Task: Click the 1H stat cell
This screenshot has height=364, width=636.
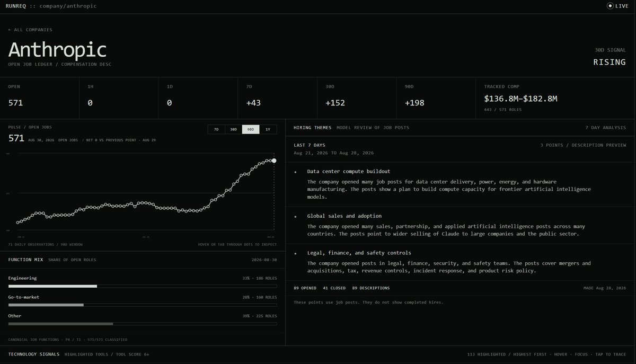Action: click(119, 98)
